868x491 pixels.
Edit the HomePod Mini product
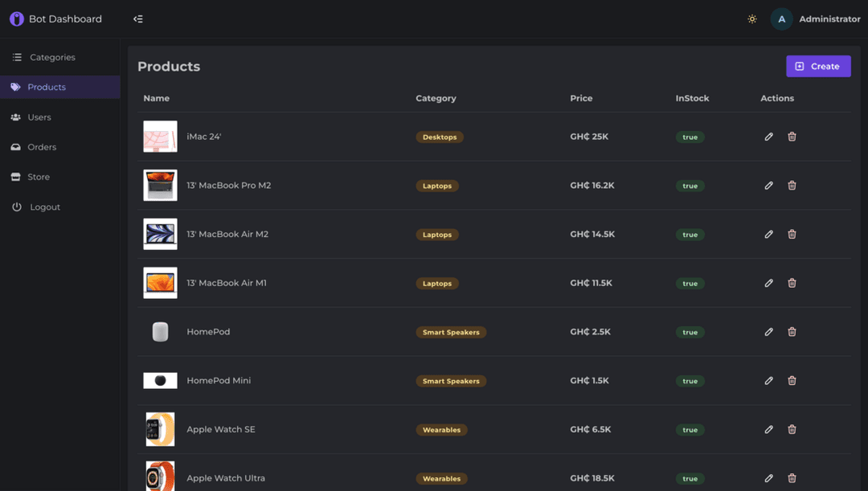coord(769,380)
